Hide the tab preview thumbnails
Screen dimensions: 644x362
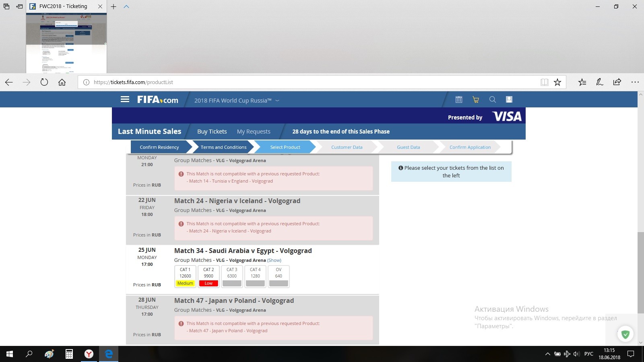(126, 6)
